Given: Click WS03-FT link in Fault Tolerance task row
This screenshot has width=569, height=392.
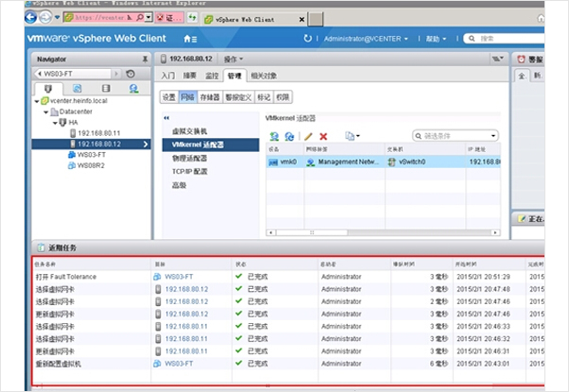Looking at the screenshot, I should (179, 277).
